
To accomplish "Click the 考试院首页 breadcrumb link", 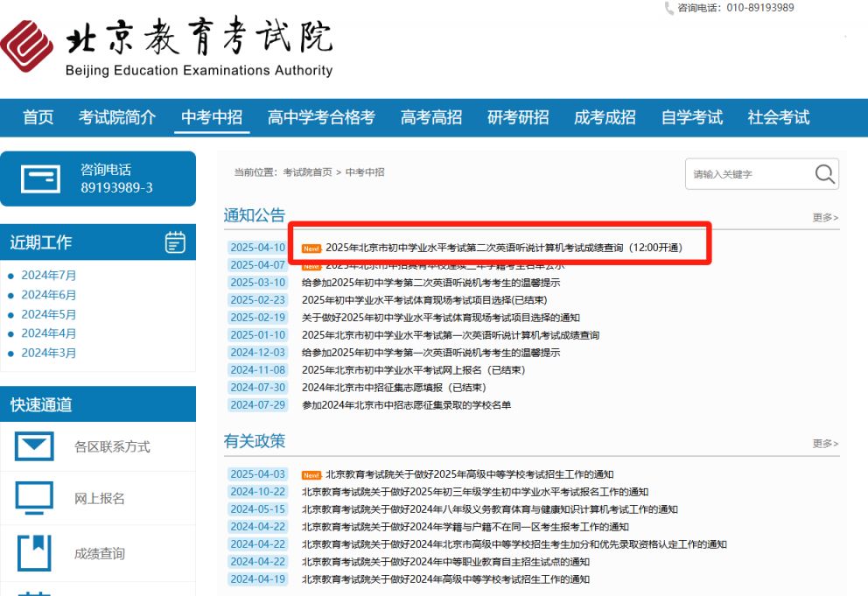I will click(307, 172).
